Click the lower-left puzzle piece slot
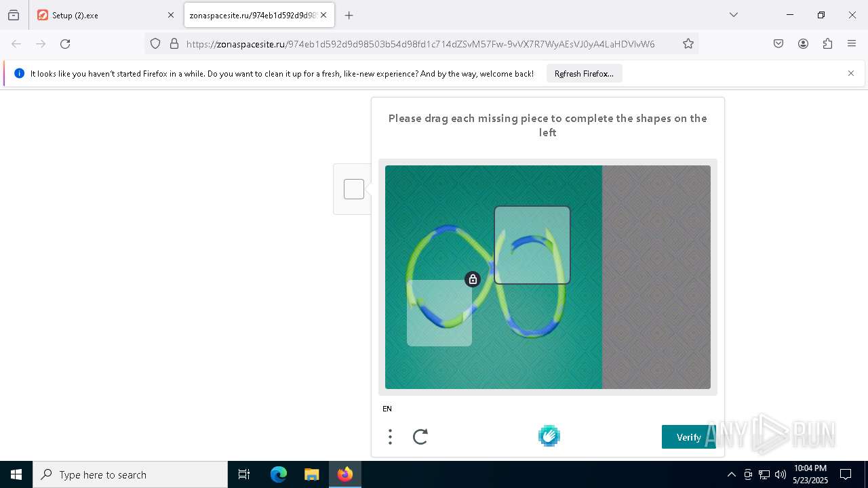 [439, 313]
